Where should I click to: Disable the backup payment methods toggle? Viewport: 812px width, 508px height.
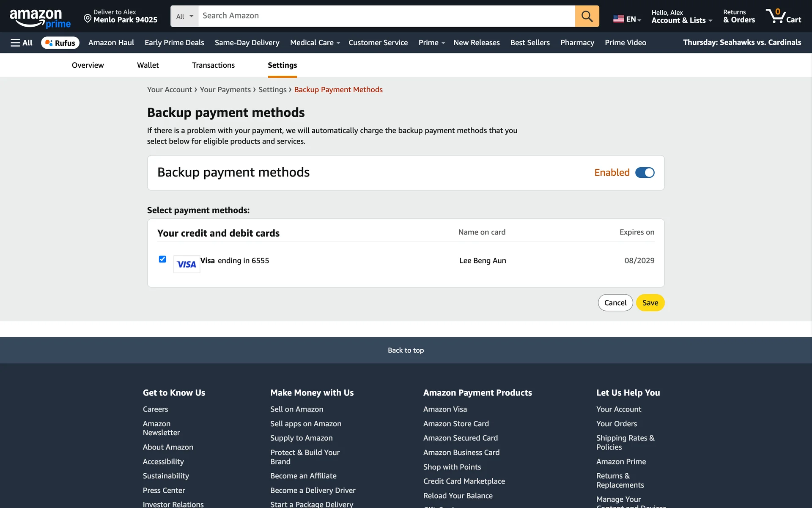645,173
